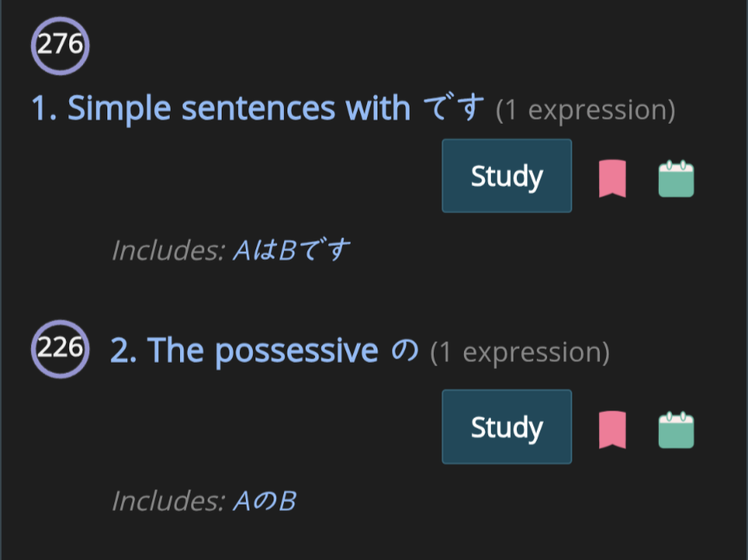Bookmark the Simple sentences with です lesson
The height and width of the screenshot is (560, 748).
pyautogui.click(x=612, y=178)
